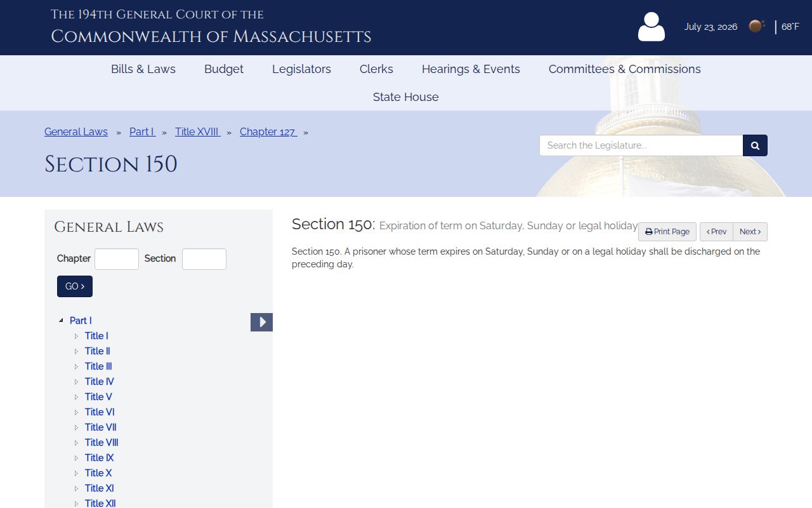
Task: Expand the Title IX tree arrow
Action: click(76, 458)
